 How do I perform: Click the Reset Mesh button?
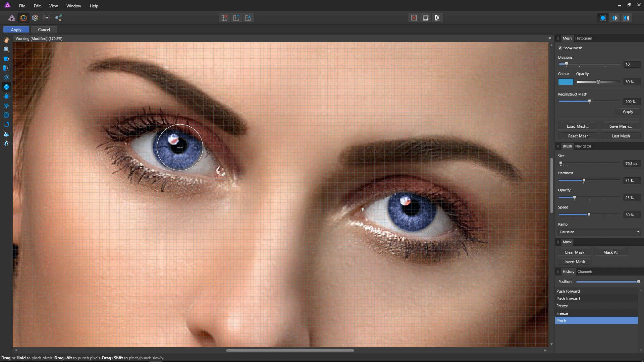click(x=578, y=136)
